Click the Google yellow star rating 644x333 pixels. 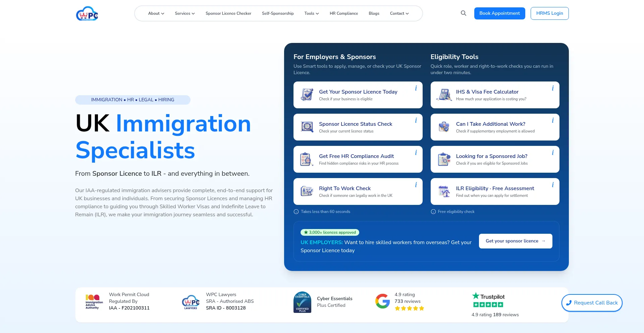(410, 309)
